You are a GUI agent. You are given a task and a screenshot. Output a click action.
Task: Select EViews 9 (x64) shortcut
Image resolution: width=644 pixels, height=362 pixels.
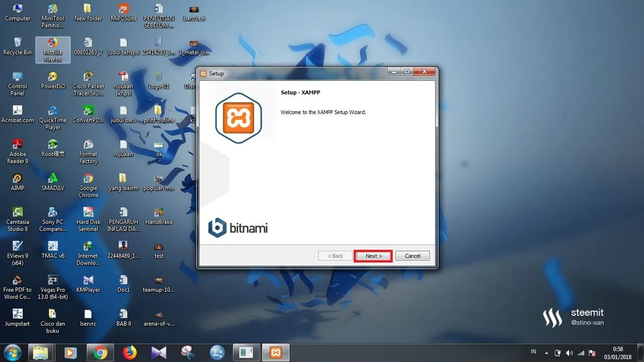pyautogui.click(x=18, y=253)
